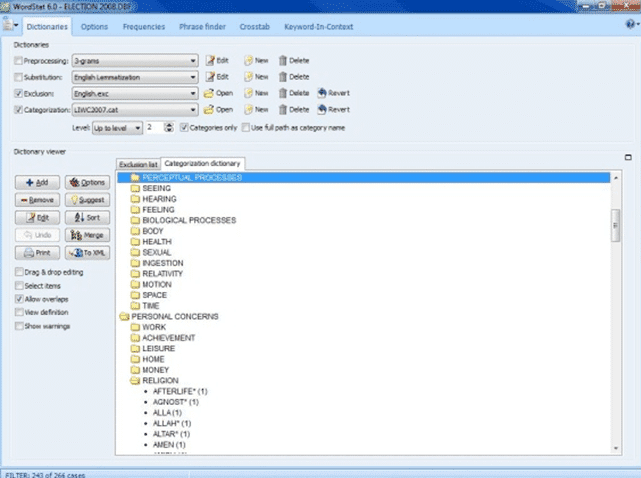Click the Merge dictionaries button

pos(87,236)
